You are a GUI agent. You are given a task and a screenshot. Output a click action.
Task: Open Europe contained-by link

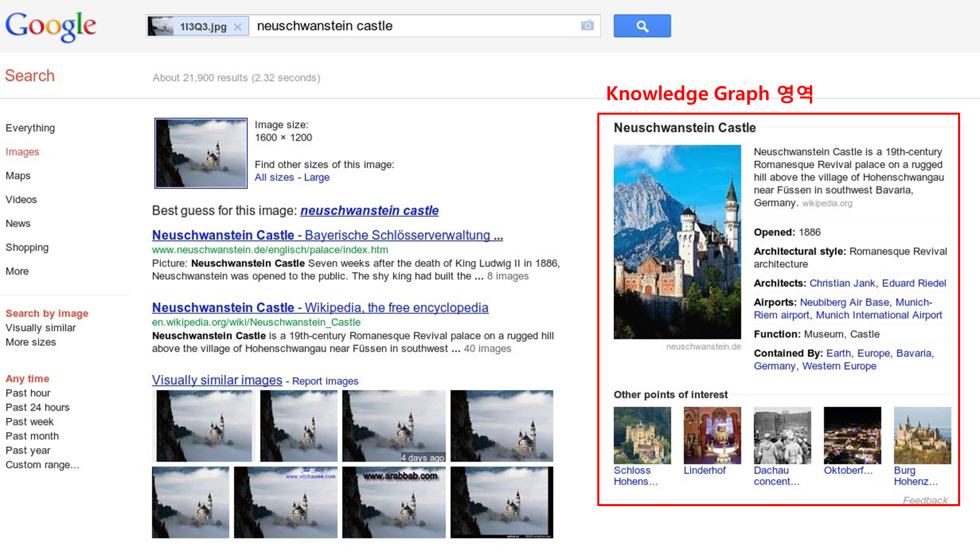[x=873, y=354]
